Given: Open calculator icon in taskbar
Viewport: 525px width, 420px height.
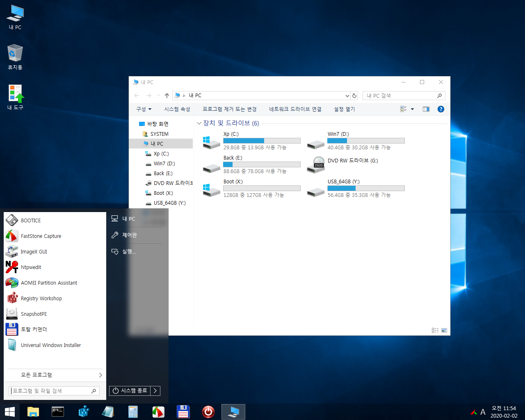Looking at the screenshot, I should click(133, 412).
